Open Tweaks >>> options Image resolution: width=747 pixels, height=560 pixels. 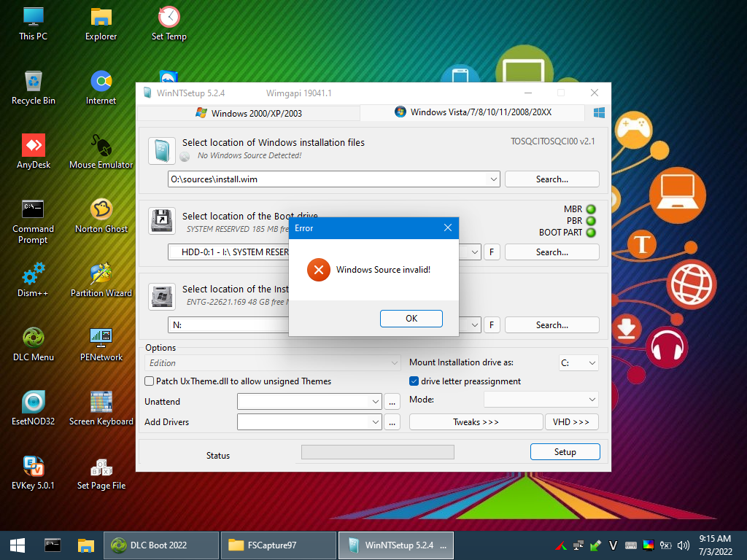pos(476,422)
